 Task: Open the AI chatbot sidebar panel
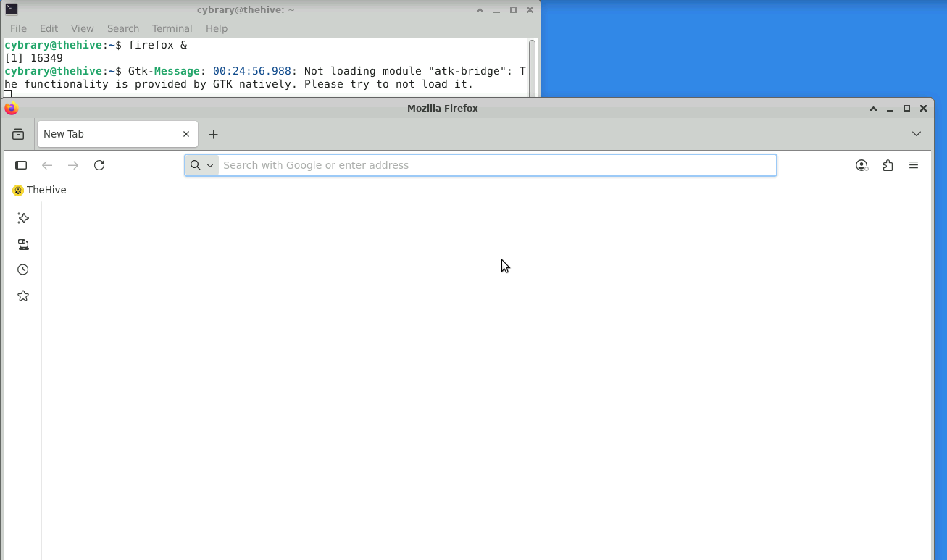click(23, 218)
